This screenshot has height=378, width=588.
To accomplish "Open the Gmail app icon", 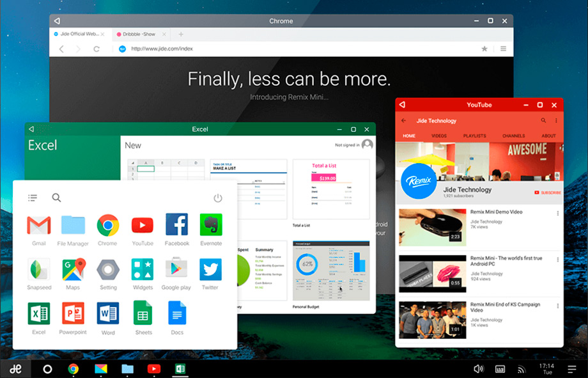I will [x=39, y=226].
